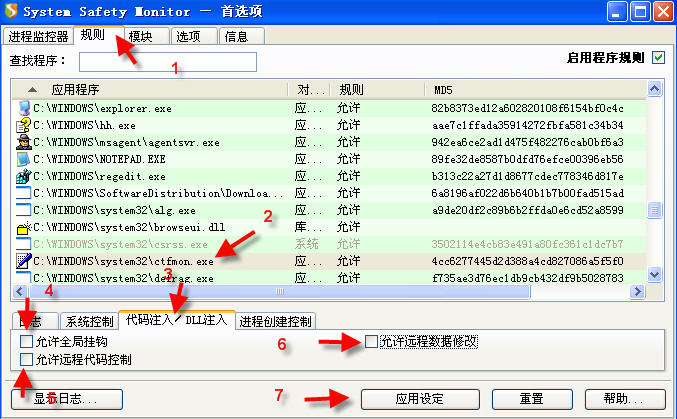Open the 进程创建控制 sub-tab
The image size is (677, 419).
click(x=275, y=321)
